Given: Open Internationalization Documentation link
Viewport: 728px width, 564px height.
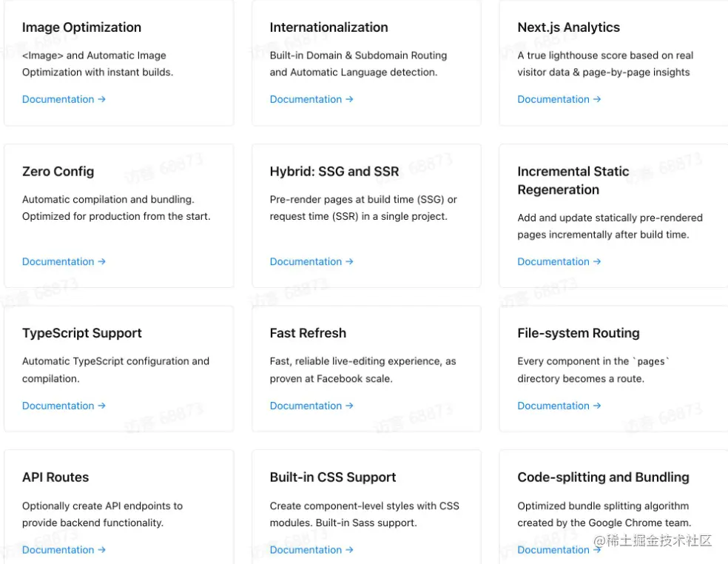Looking at the screenshot, I should pos(311,99).
